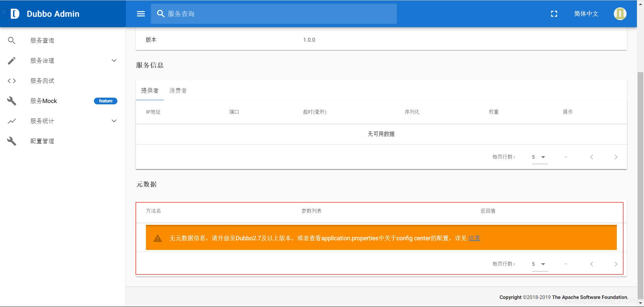Open rows-per-page dropdown in provider table
The width and height of the screenshot is (644, 307).
pyautogui.click(x=540, y=157)
